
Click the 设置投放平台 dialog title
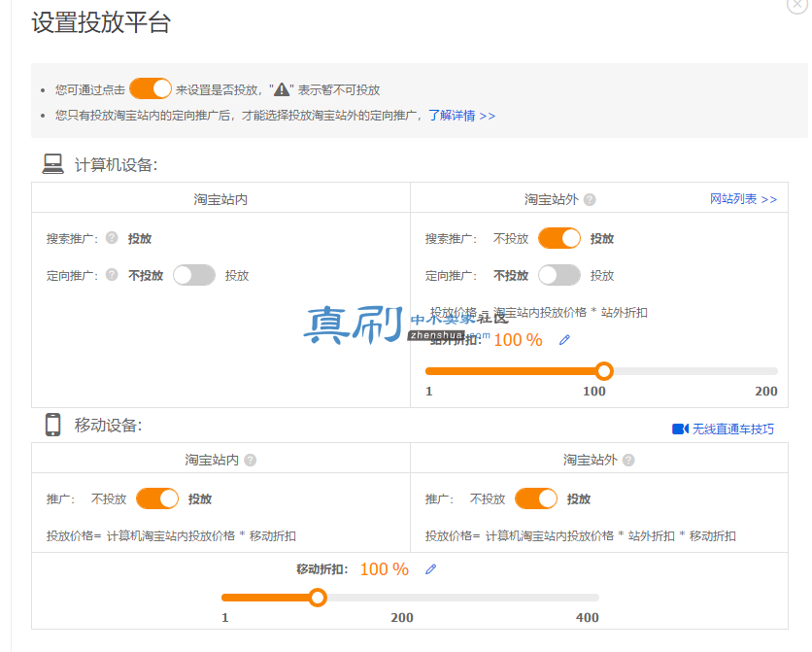(x=101, y=22)
